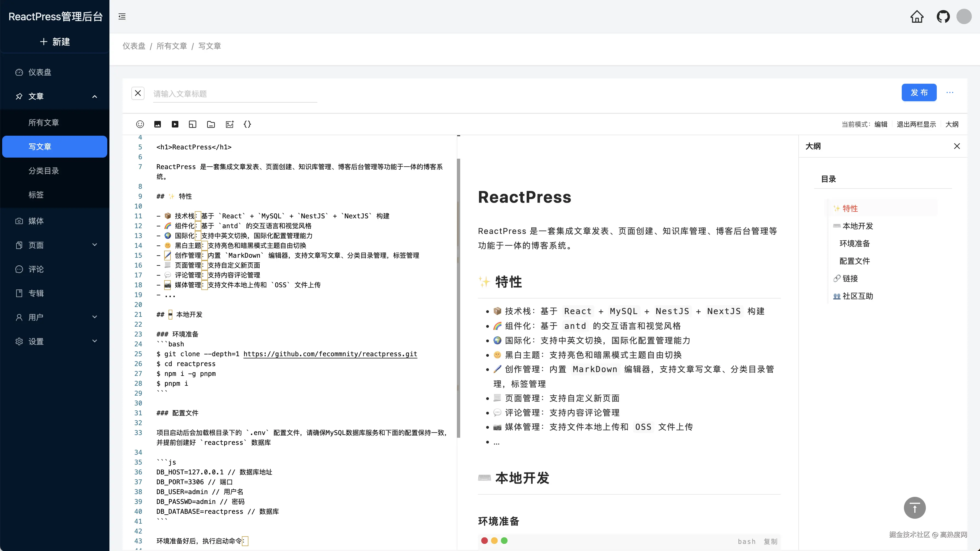This screenshot has width=980, height=551.
Task: Expand the 用户 section chevron
Action: (95, 317)
